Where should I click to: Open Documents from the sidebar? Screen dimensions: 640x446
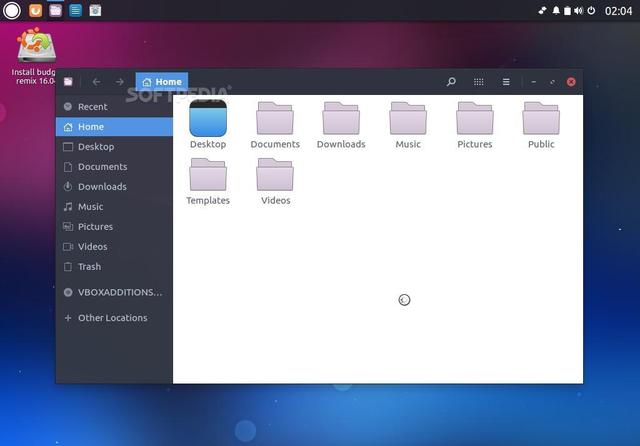[x=102, y=167]
